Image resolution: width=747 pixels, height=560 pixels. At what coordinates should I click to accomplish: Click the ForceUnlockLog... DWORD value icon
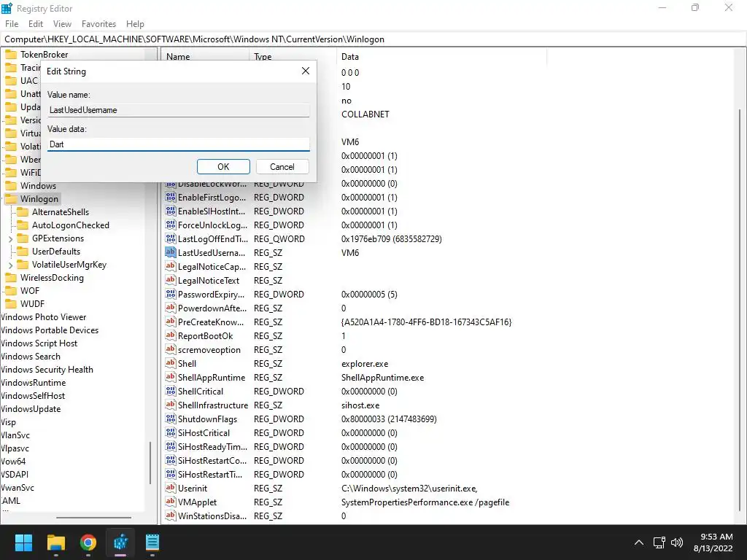(x=171, y=225)
